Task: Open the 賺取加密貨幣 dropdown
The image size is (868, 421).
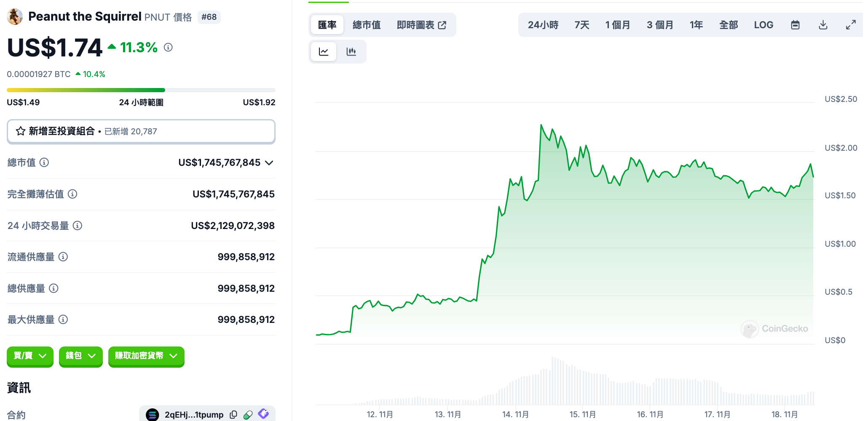Action: tap(146, 356)
